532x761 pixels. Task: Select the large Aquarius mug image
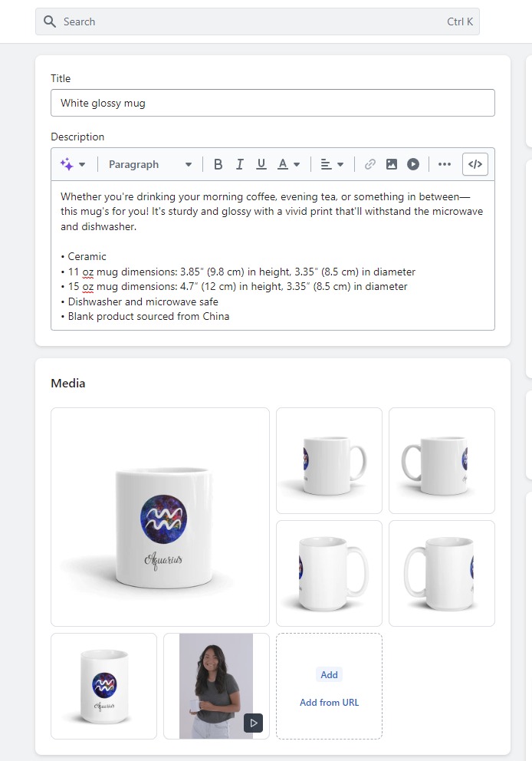tap(160, 517)
